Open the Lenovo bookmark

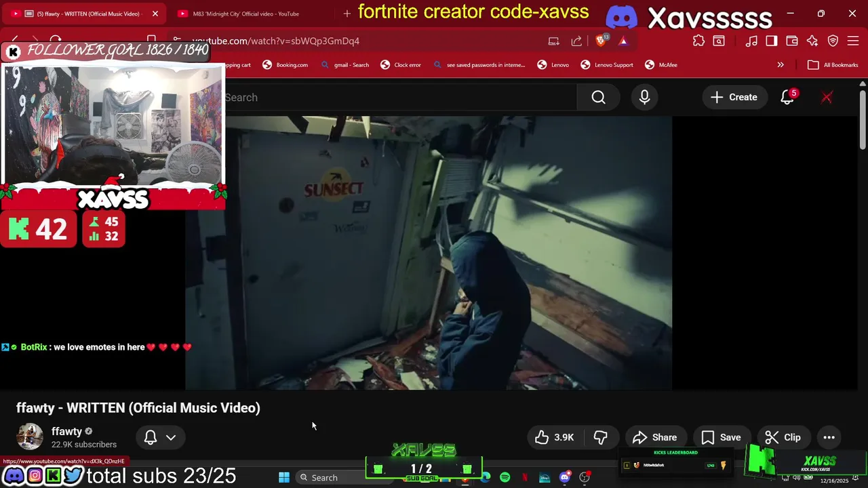click(553, 65)
